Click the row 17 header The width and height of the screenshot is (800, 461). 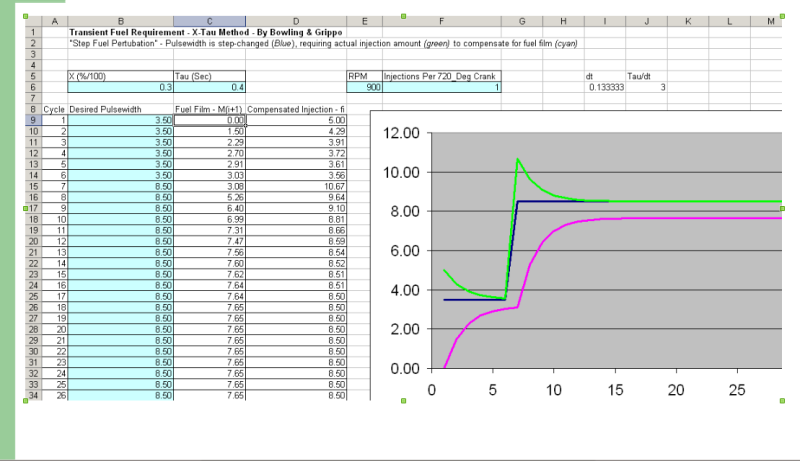[x=33, y=207]
